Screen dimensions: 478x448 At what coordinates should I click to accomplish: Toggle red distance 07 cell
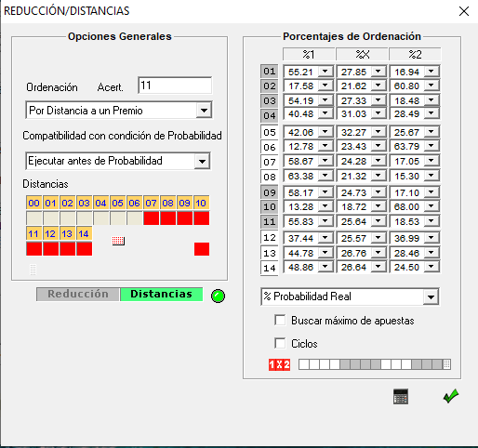pos(151,218)
